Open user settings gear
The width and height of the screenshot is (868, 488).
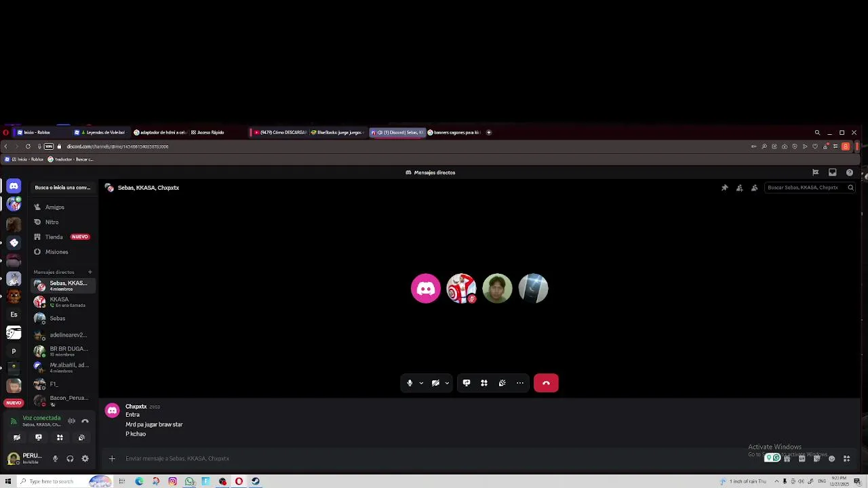coord(85,459)
